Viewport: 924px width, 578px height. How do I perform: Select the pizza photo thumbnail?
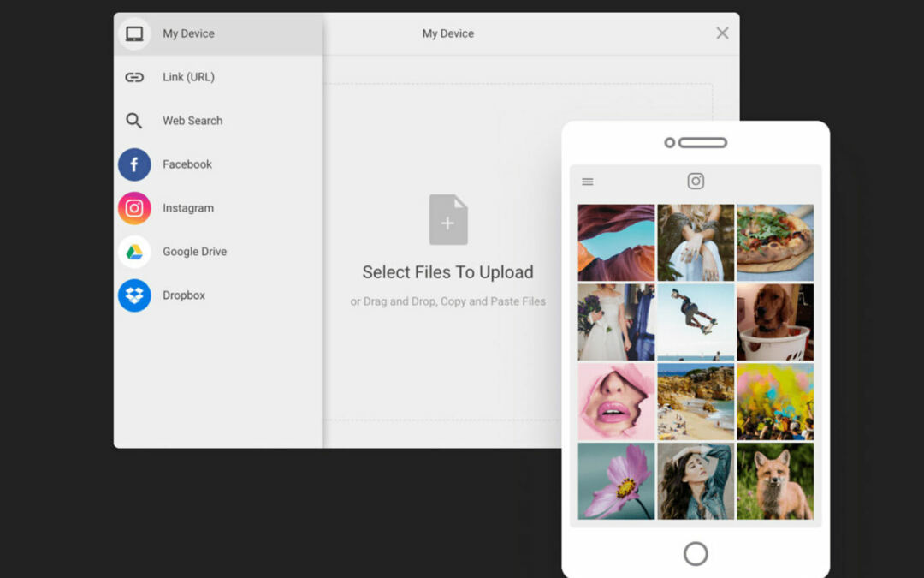click(774, 242)
